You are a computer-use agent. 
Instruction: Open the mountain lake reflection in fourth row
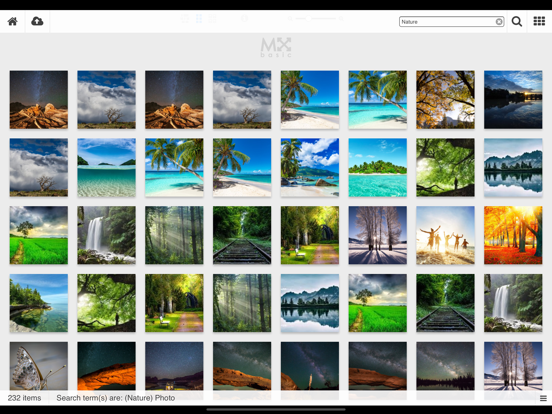(310, 303)
